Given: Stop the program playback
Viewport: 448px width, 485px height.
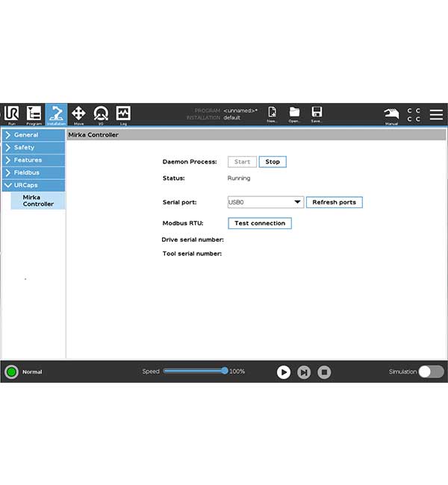Looking at the screenshot, I should tap(324, 372).
